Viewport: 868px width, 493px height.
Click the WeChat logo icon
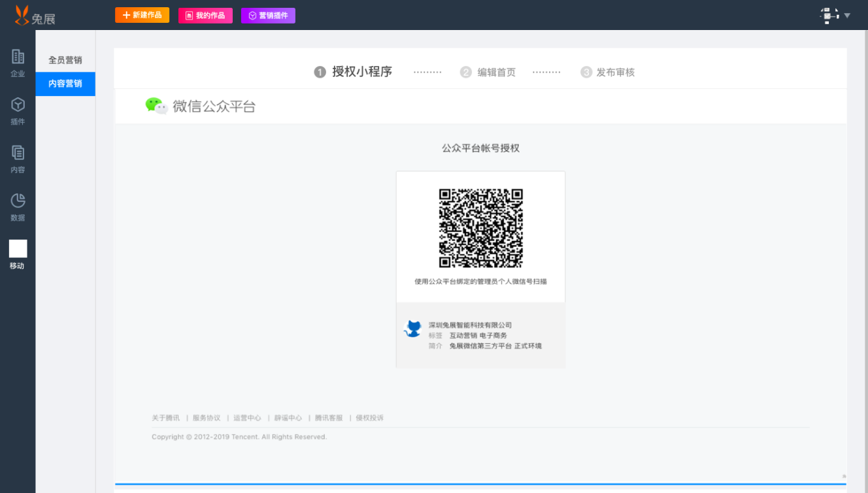click(156, 106)
